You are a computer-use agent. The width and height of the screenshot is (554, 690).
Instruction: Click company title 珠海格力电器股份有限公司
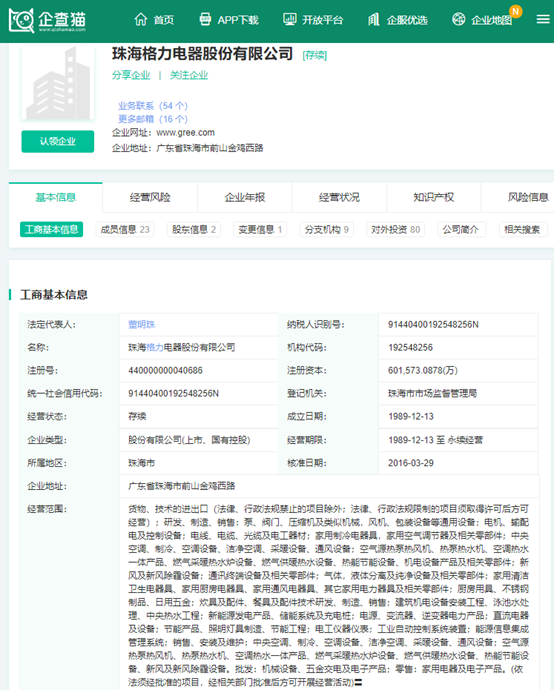point(202,54)
